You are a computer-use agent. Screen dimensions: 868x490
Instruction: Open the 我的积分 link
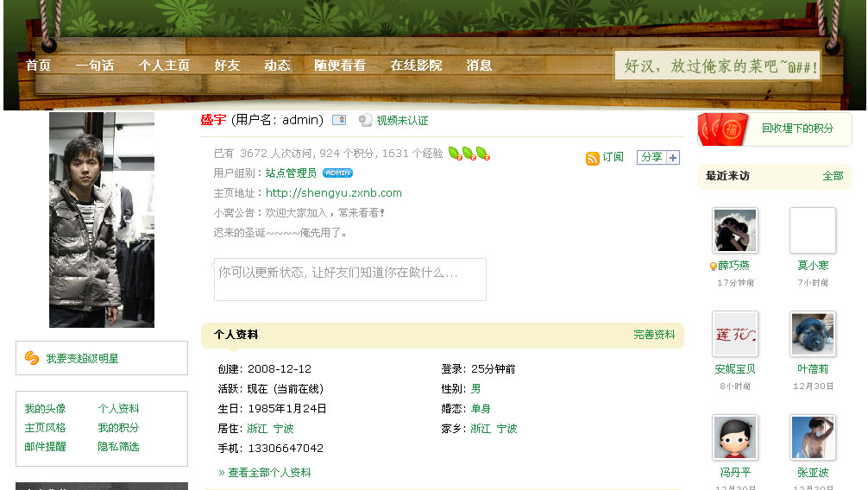[x=118, y=427]
